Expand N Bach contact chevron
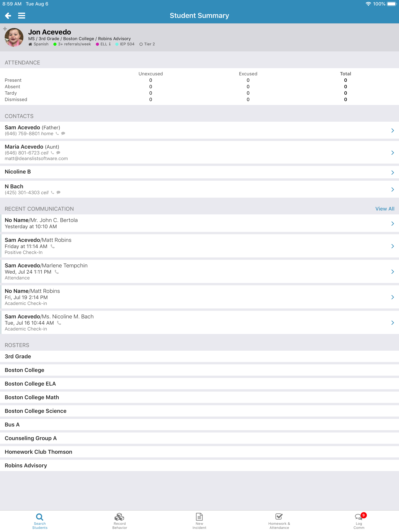The width and height of the screenshot is (399, 532). [393, 189]
